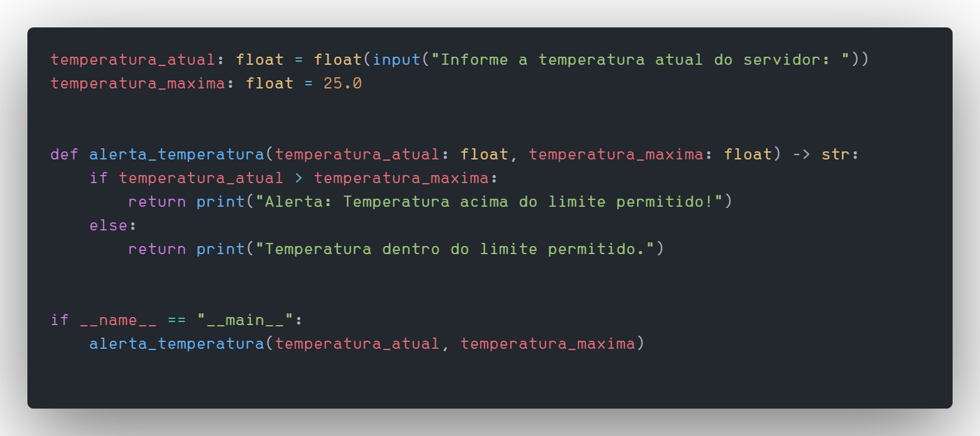The width and height of the screenshot is (980, 436).
Task: Click the temperatura_atual variable at start of first line
Action: pos(133,60)
